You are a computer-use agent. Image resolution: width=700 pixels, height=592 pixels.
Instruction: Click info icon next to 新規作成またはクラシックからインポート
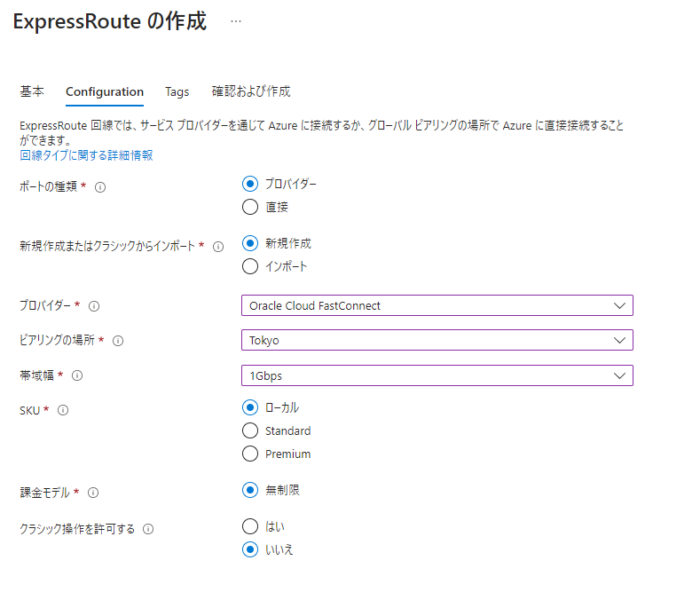tap(218, 247)
